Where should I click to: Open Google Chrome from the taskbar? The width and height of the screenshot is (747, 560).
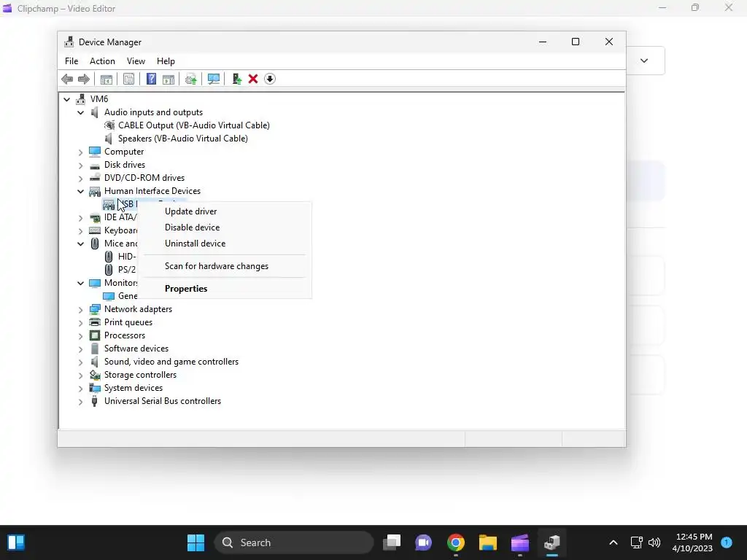coord(456,542)
